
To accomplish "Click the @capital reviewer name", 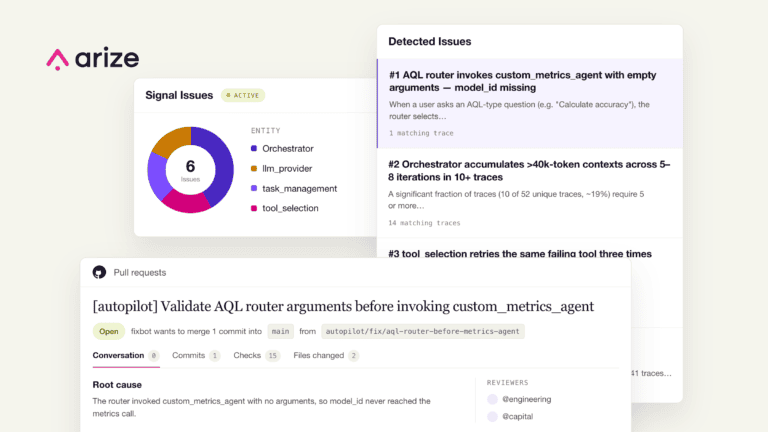I will pos(518,416).
